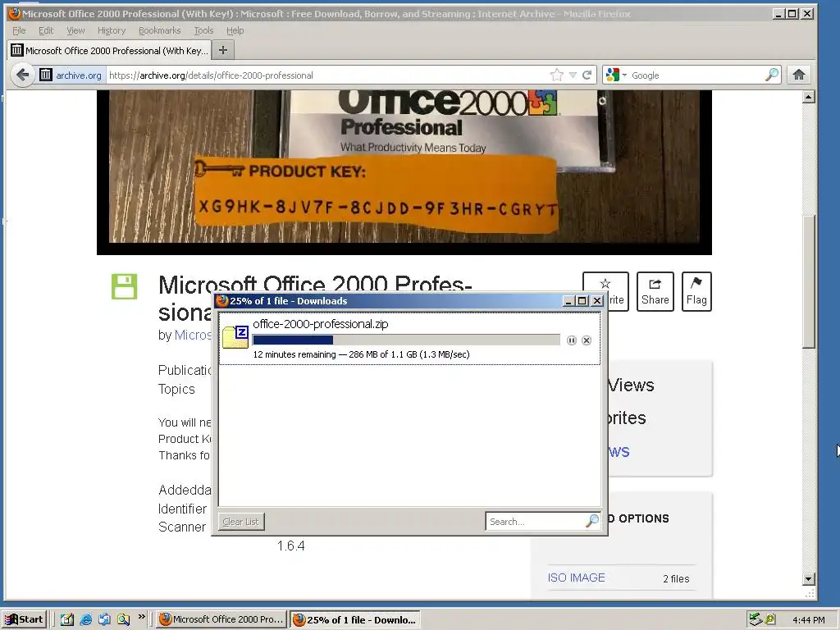The width and height of the screenshot is (840, 630).
Task: Click the Downloads search magnifier icon
Action: [592, 521]
